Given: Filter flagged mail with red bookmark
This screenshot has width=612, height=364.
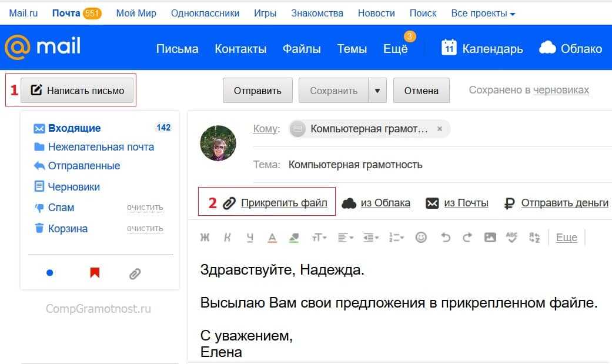Looking at the screenshot, I should [95, 272].
